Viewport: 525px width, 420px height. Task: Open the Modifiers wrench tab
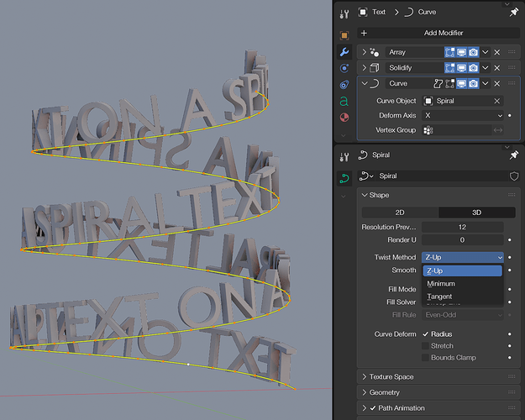[x=344, y=51]
